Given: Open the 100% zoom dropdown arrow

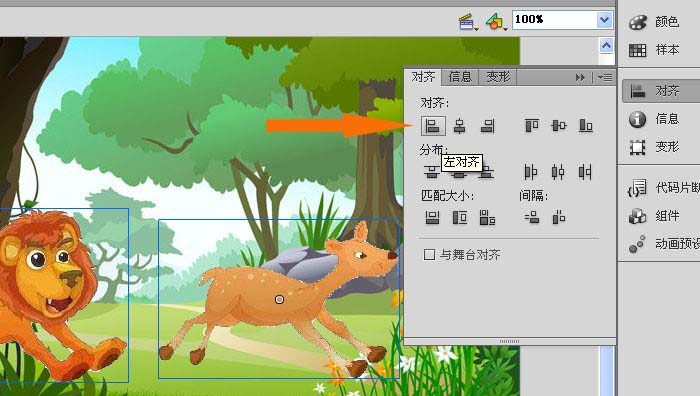Looking at the screenshot, I should point(604,20).
